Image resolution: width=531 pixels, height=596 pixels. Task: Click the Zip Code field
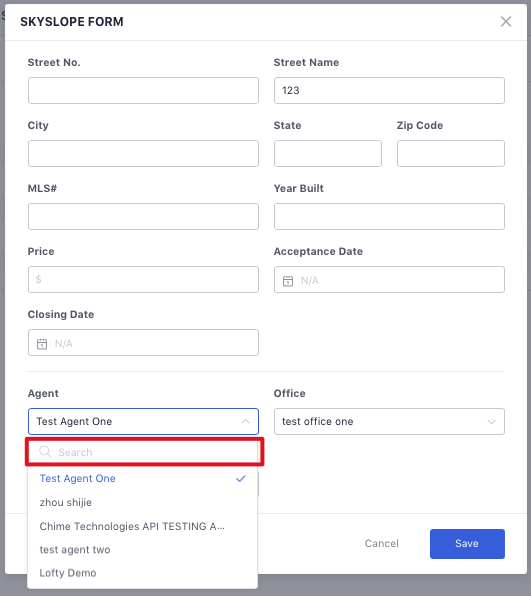tap(451, 154)
